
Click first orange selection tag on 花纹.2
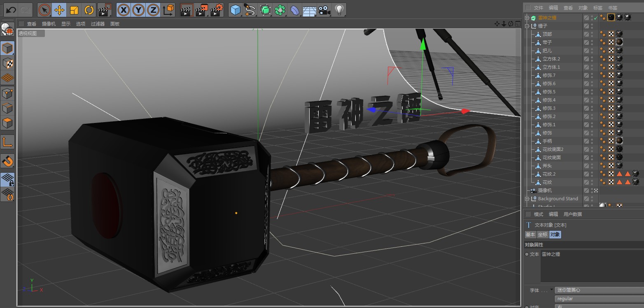tap(619, 174)
